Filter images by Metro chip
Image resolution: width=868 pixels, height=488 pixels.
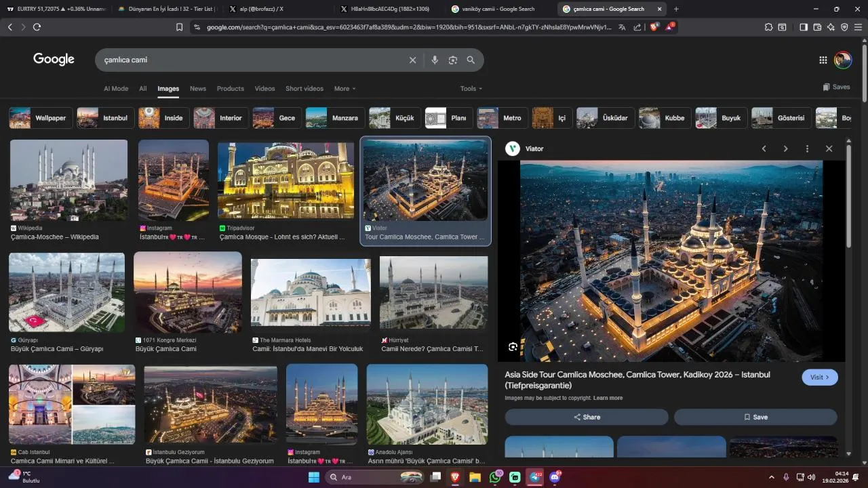click(501, 118)
